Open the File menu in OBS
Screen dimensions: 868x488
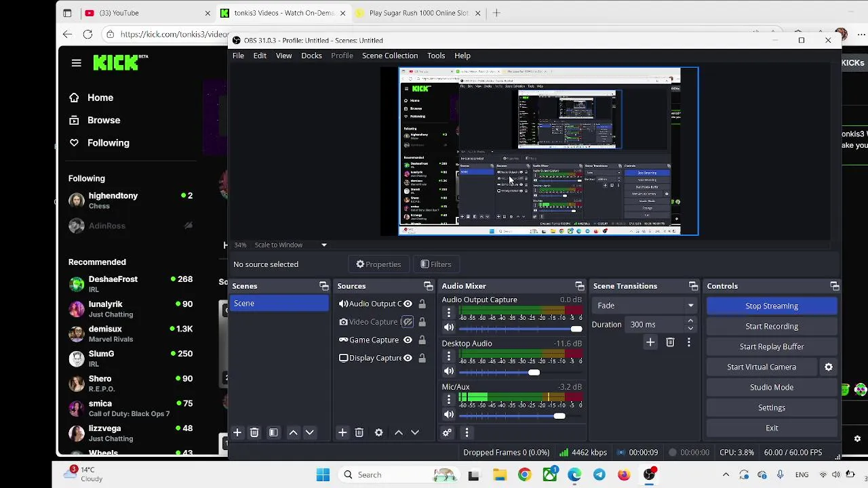pos(238,56)
